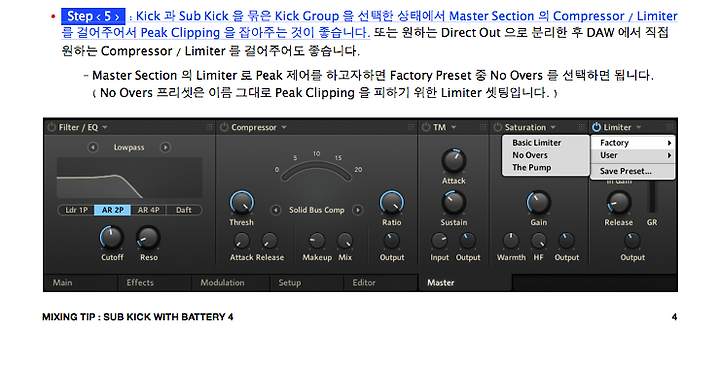Toggle the Filter / EQ power button
720x365 pixels.
pyautogui.click(x=51, y=127)
